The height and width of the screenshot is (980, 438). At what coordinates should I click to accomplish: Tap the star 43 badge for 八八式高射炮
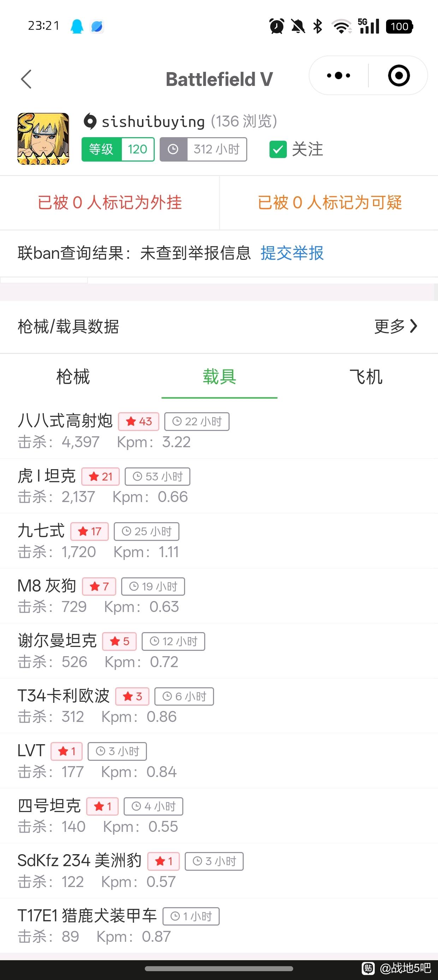pyautogui.click(x=139, y=421)
